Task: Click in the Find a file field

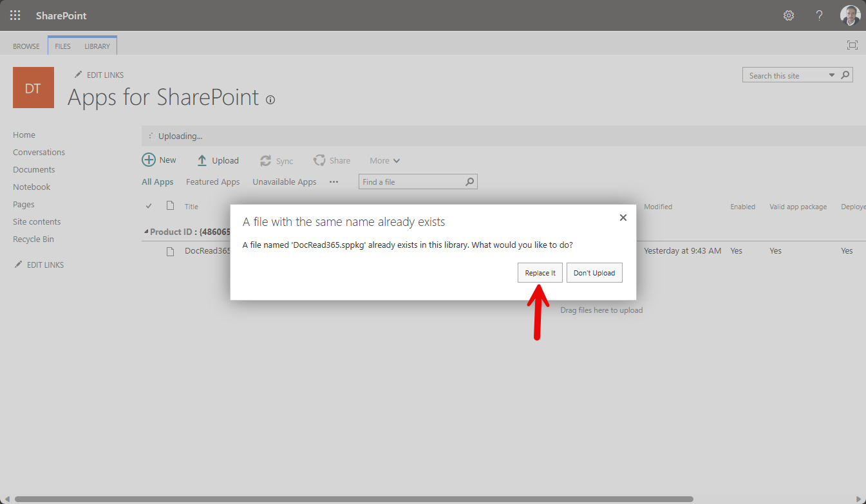Action: 412,182
